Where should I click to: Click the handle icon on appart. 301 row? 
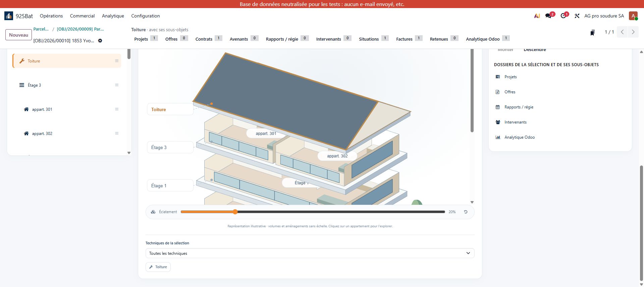[x=117, y=109]
